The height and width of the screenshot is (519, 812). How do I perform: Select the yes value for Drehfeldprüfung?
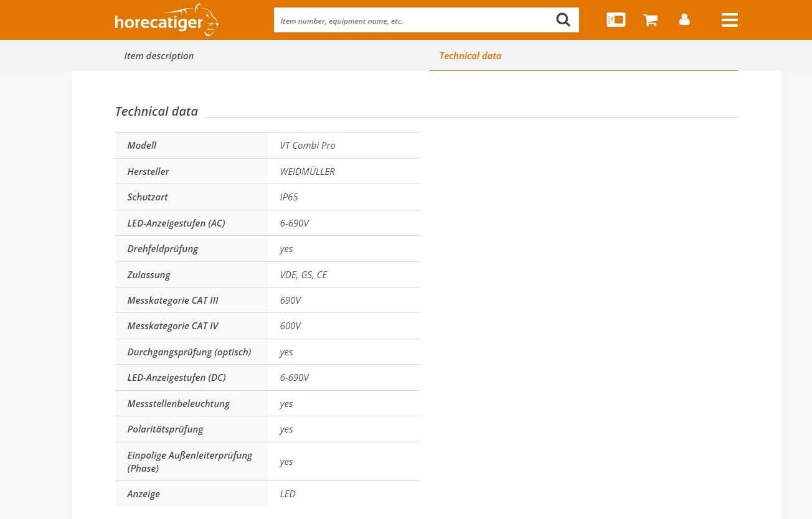(x=286, y=248)
